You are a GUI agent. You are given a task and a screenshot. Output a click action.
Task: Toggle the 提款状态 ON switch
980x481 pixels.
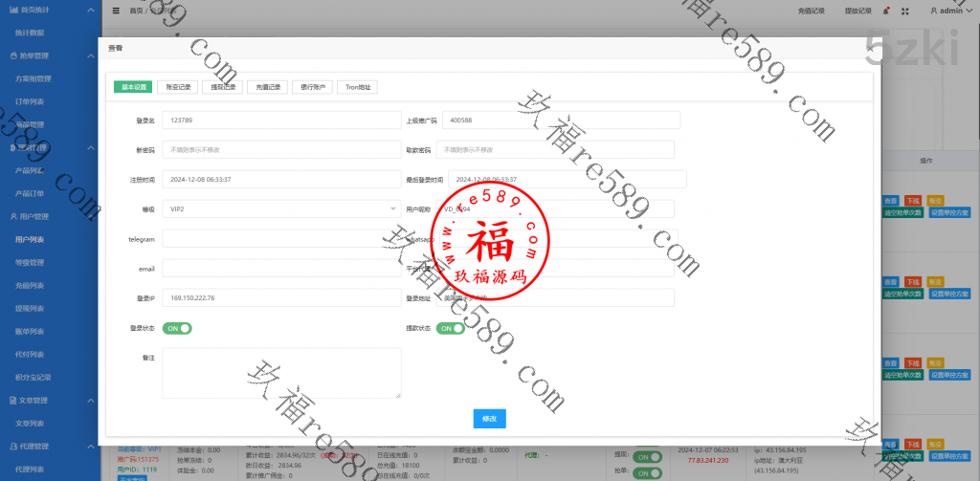tap(451, 328)
